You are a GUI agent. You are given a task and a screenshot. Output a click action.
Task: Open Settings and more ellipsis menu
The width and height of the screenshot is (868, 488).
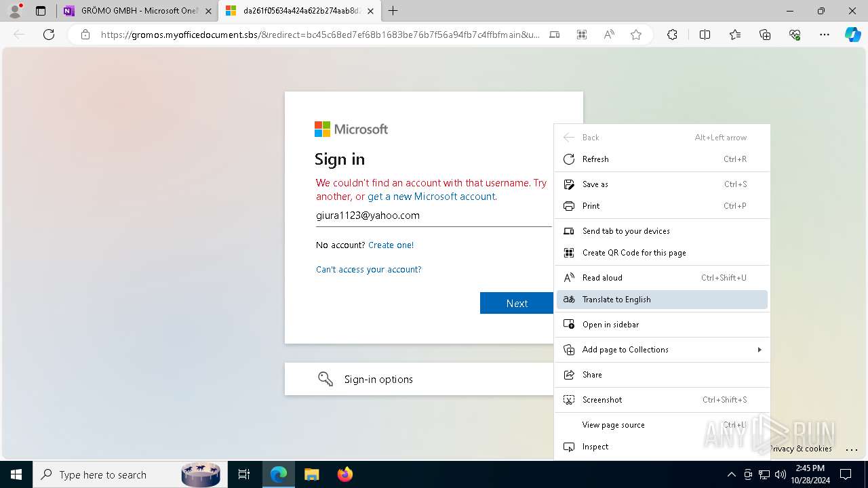[x=825, y=35]
